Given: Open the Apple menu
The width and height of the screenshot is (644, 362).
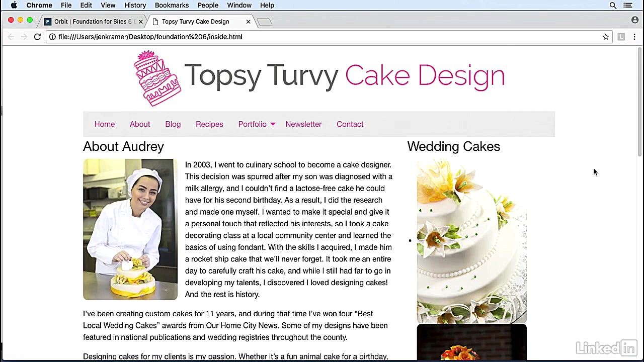Looking at the screenshot, I should pyautogui.click(x=14, y=5).
